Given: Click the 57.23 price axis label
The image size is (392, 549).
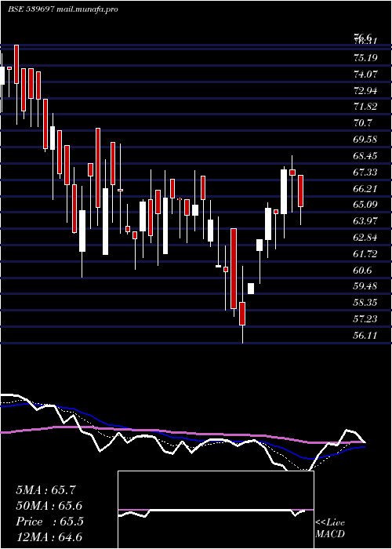Looking at the screenshot, I should pos(366,319).
